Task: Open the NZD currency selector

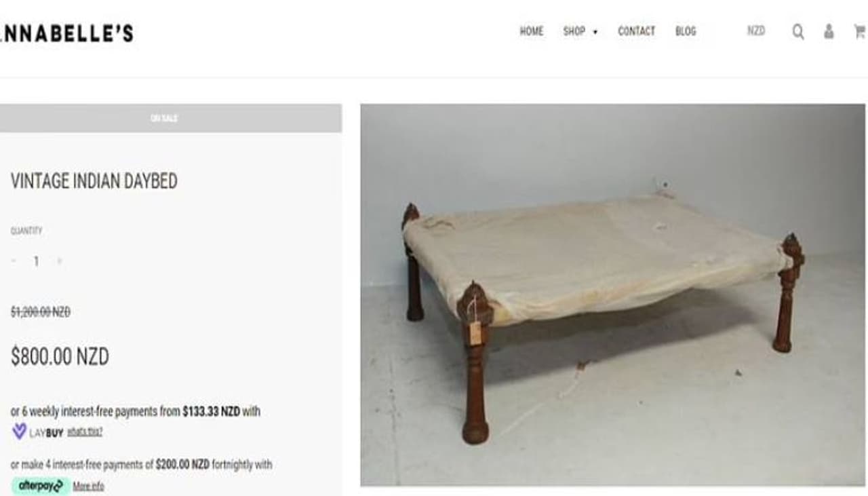Action: tap(756, 31)
